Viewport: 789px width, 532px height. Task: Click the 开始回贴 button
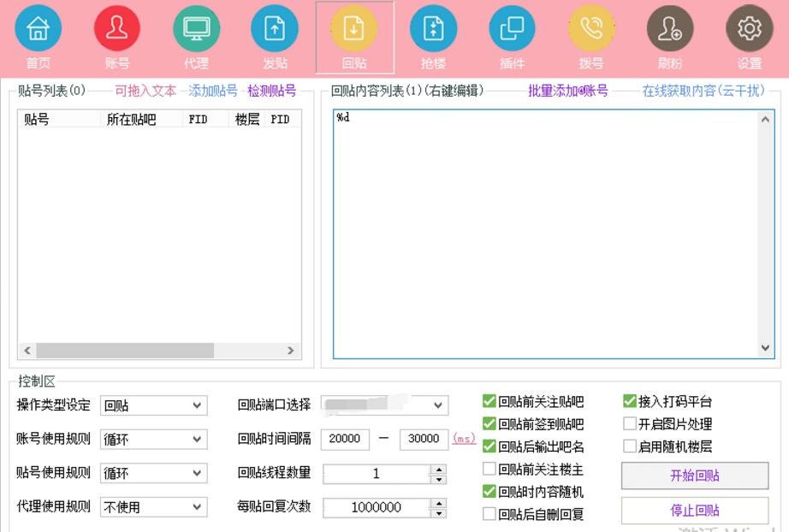click(x=695, y=476)
